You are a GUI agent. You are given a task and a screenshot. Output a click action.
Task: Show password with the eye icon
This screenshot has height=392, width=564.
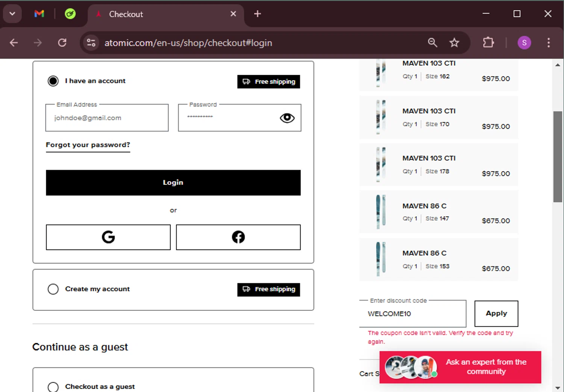[x=287, y=118]
